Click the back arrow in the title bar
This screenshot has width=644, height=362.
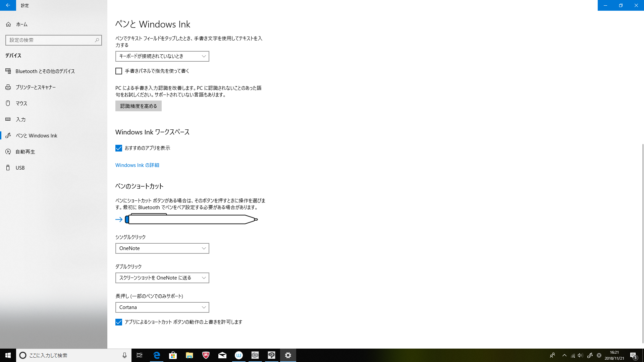coord(8,5)
